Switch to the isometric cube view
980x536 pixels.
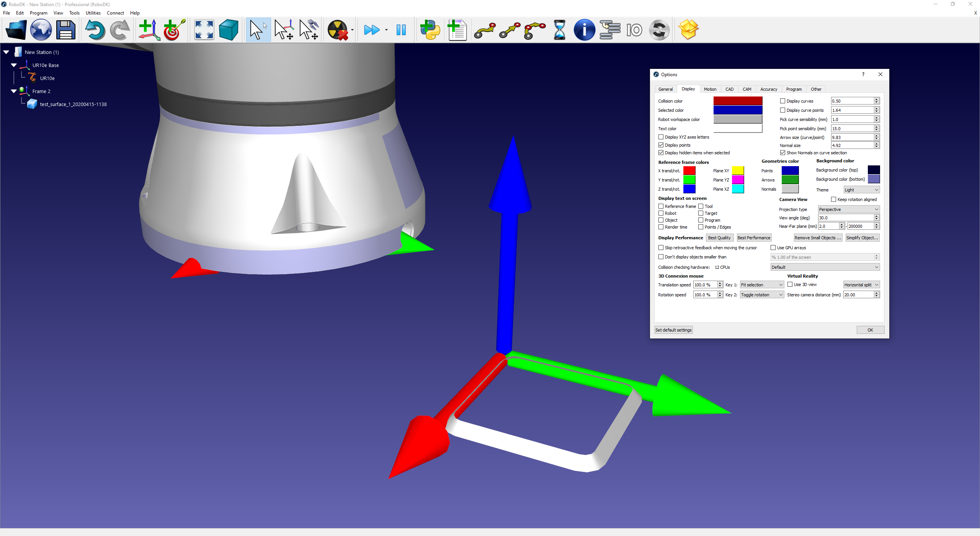229,30
